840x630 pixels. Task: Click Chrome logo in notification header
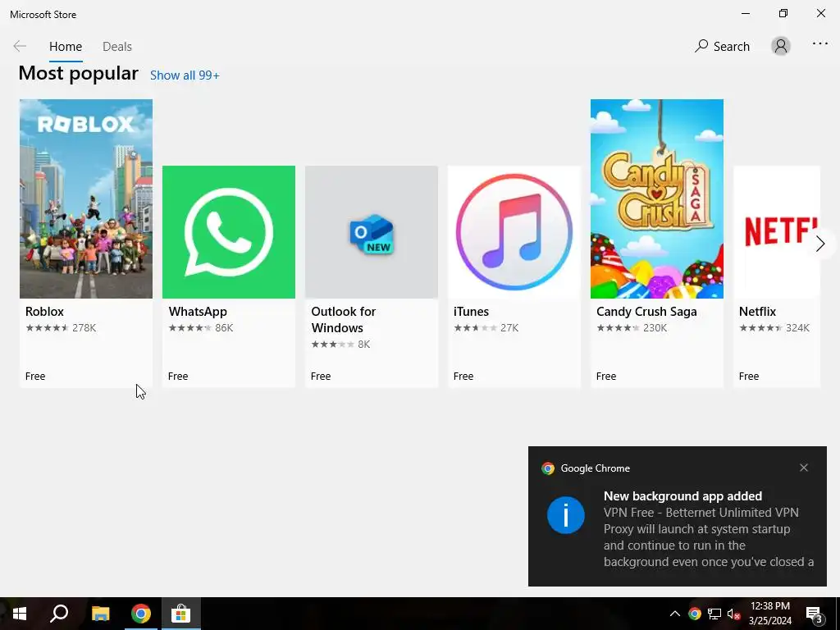point(547,468)
